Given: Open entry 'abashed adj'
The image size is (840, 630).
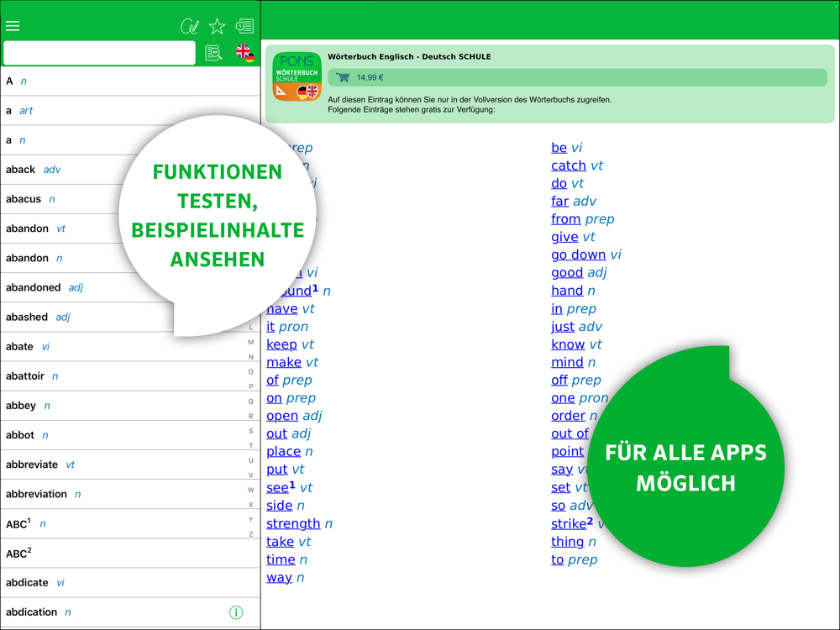Looking at the screenshot, I should [88, 317].
